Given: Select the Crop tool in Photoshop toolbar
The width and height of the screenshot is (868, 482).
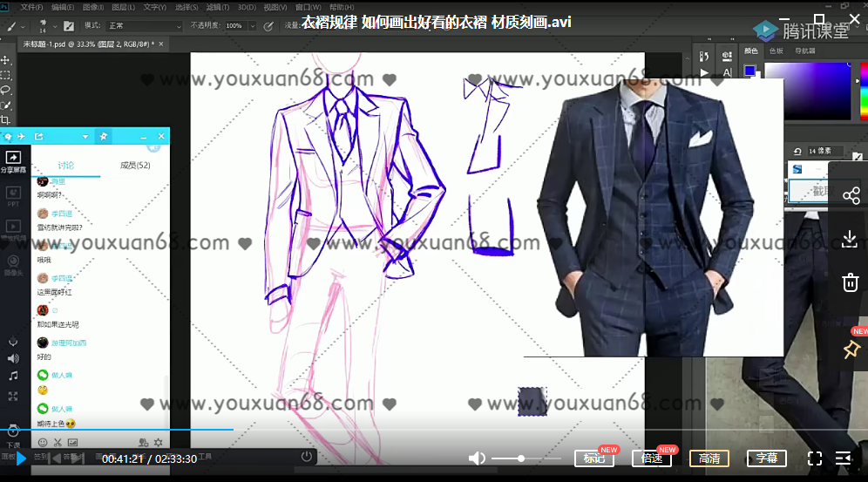Looking at the screenshot, I should tap(5, 119).
